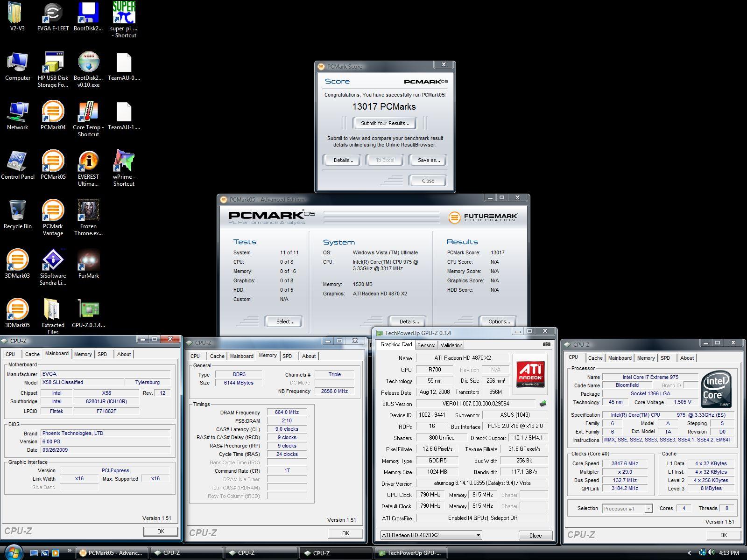Click Save as button in score dialog
The height and width of the screenshot is (560, 747).
coord(429,160)
